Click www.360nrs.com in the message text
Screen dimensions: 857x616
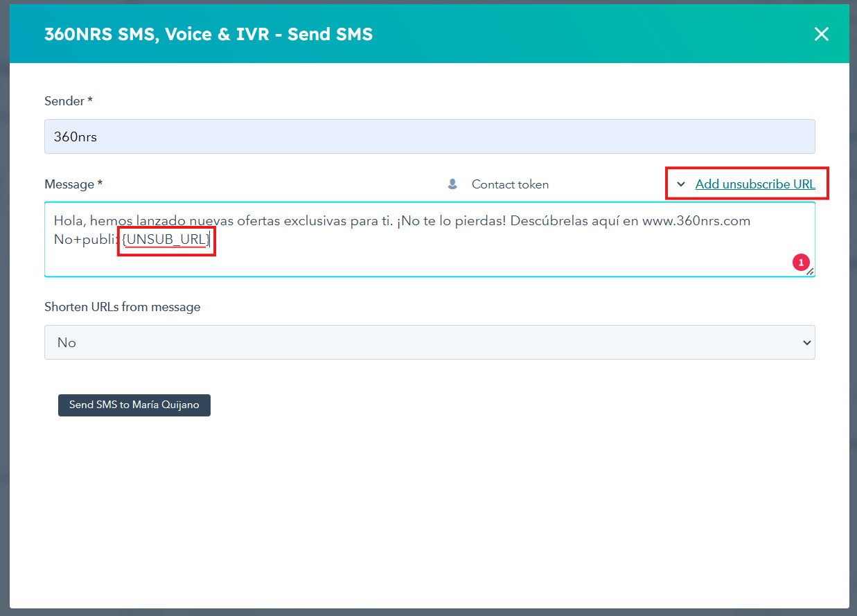696,221
